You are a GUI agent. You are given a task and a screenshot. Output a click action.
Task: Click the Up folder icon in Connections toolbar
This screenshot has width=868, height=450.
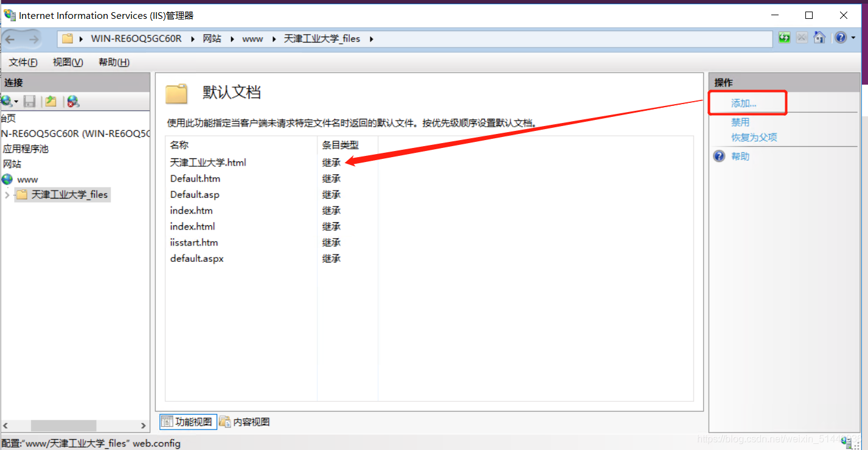51,101
